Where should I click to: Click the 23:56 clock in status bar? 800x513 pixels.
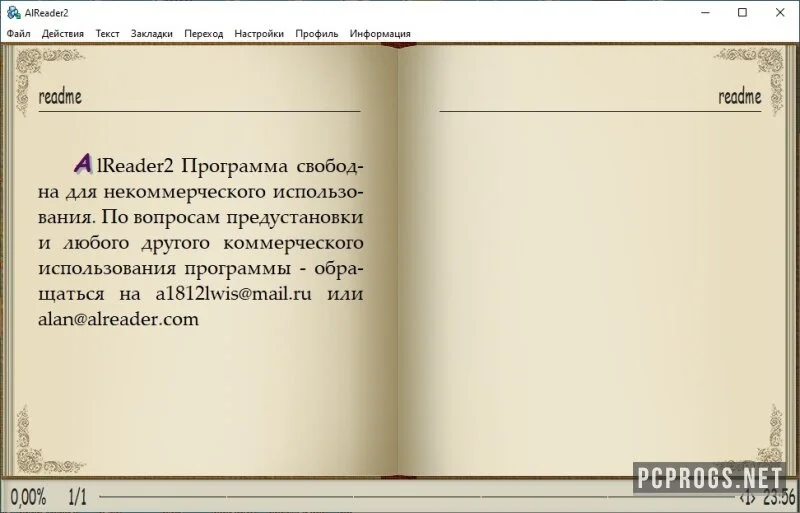pos(780,497)
